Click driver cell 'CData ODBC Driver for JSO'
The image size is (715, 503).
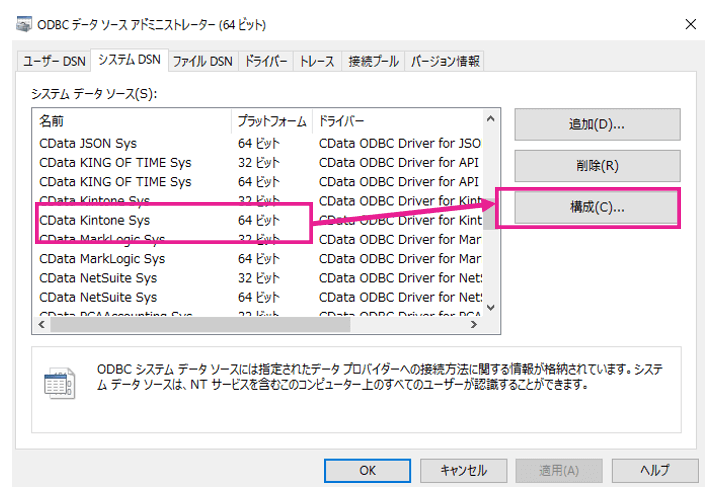click(x=399, y=143)
